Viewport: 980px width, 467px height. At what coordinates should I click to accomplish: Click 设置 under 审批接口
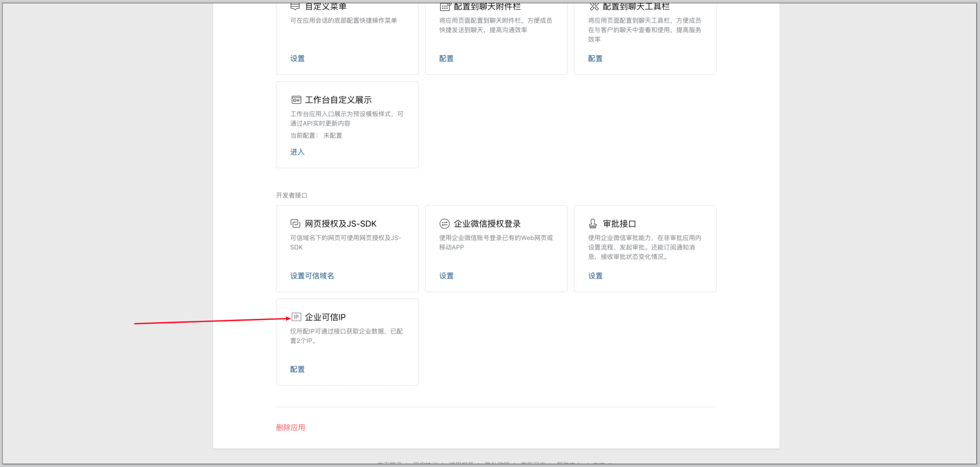[595, 276]
